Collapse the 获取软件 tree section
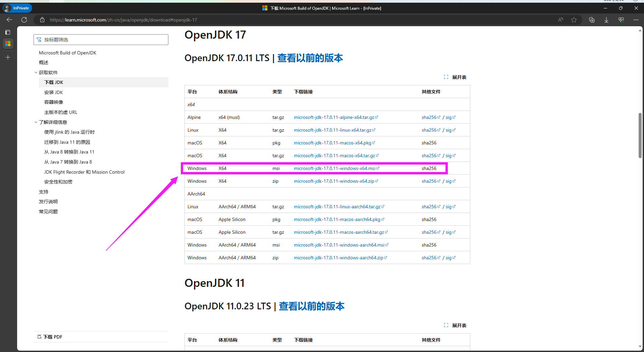 [x=36, y=73]
